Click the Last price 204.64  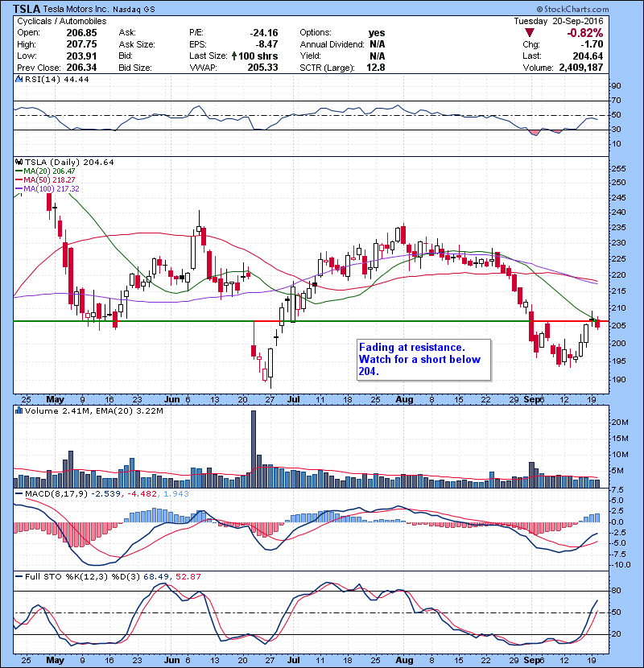(588, 56)
